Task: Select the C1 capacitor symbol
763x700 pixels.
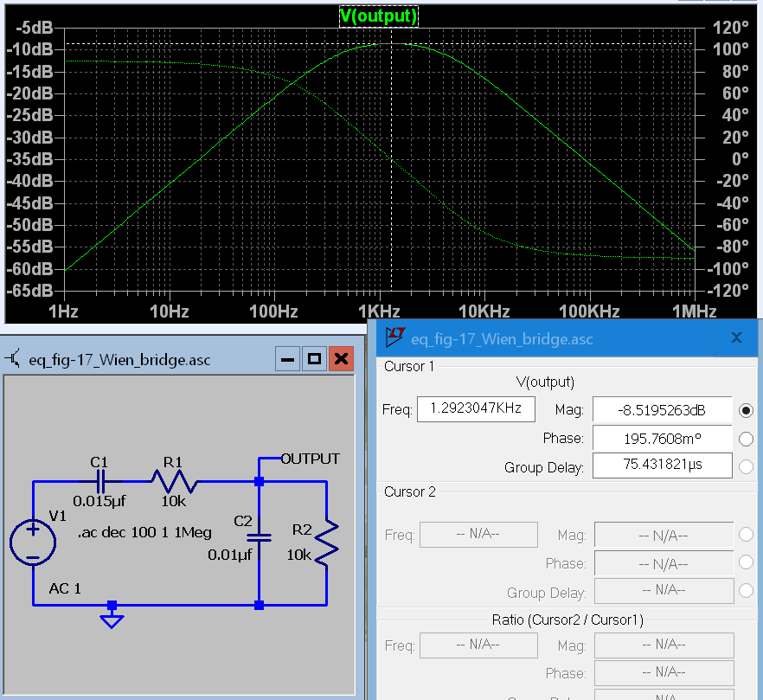Action: (100, 481)
